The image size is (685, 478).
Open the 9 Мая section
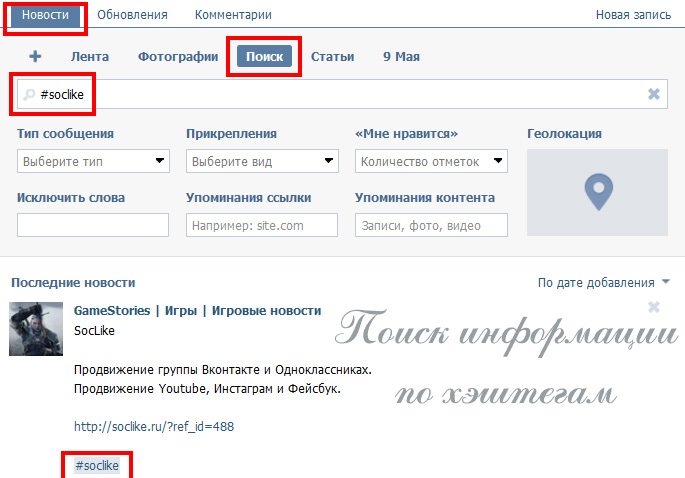pos(401,57)
